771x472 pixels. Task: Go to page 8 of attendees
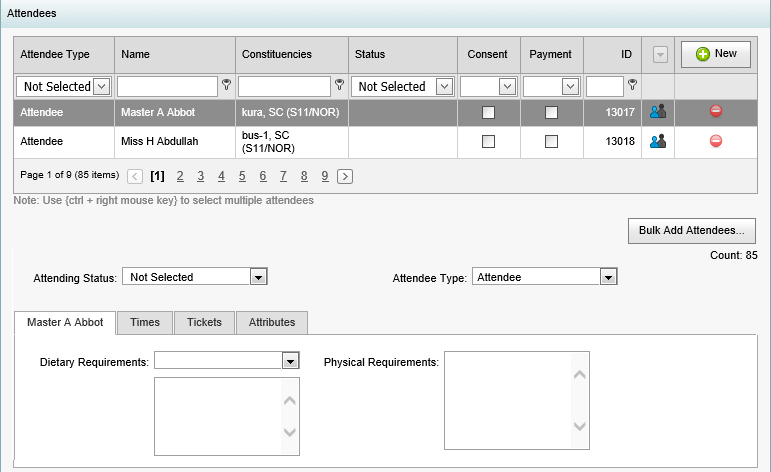coord(304,176)
